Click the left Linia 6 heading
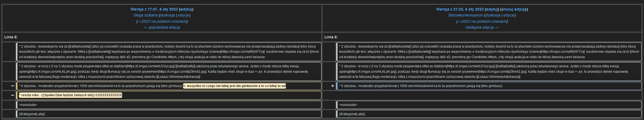 pyautogui.click(x=11, y=37)
